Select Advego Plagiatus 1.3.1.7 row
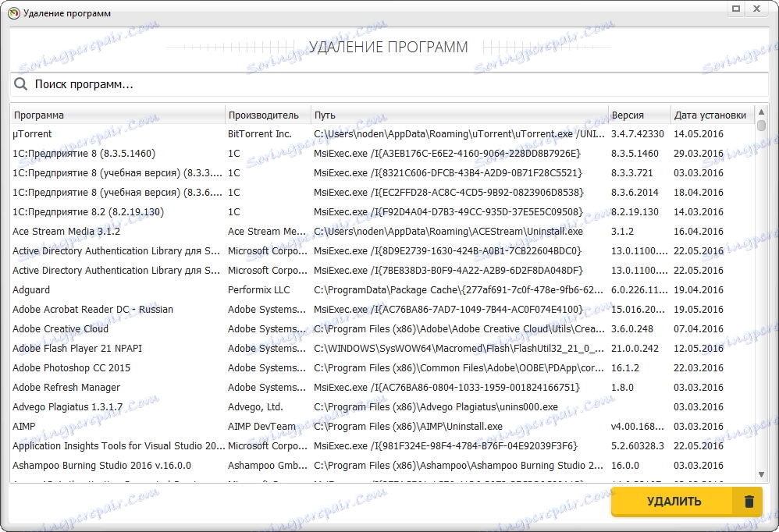 pos(382,407)
